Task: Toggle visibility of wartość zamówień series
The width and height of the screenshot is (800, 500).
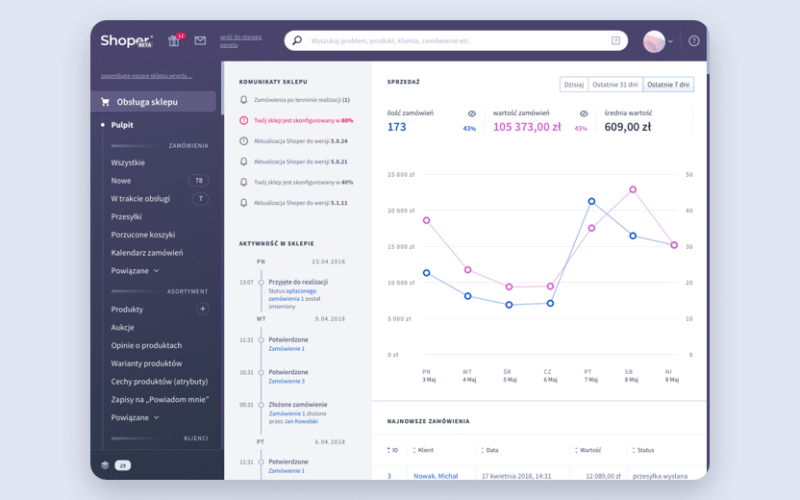Action: [583, 114]
